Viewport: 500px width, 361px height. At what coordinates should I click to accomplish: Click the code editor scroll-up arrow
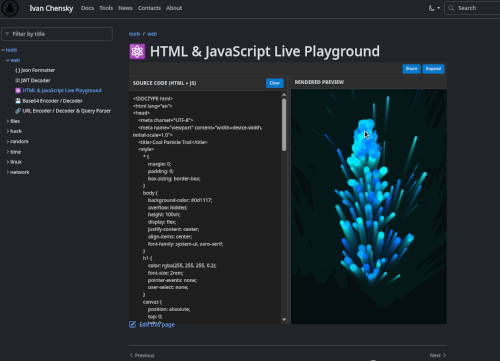[284, 95]
